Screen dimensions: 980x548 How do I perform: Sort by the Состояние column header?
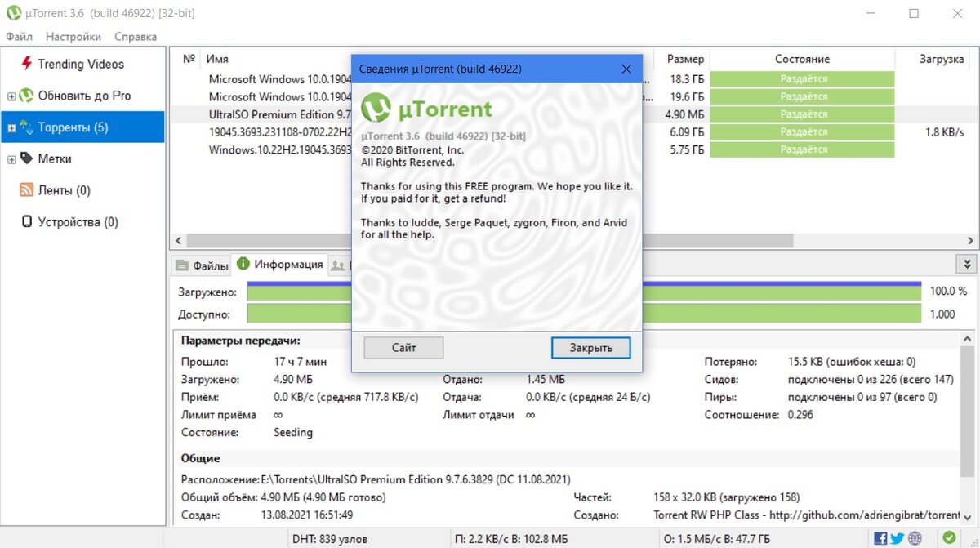[x=802, y=59]
